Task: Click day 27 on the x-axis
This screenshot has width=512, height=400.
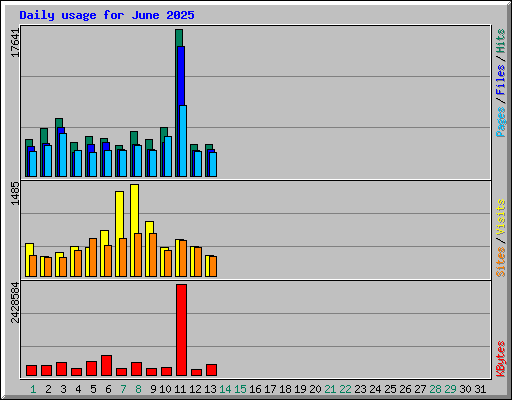Action: tap(420, 389)
